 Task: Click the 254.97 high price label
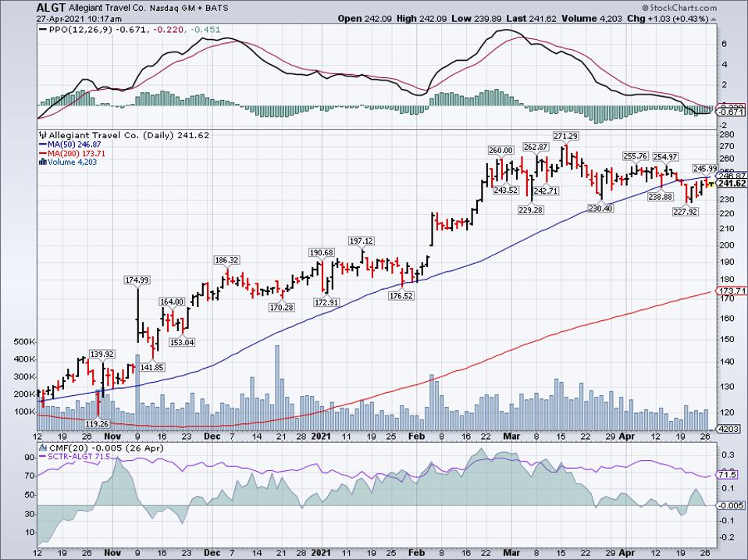pos(665,157)
